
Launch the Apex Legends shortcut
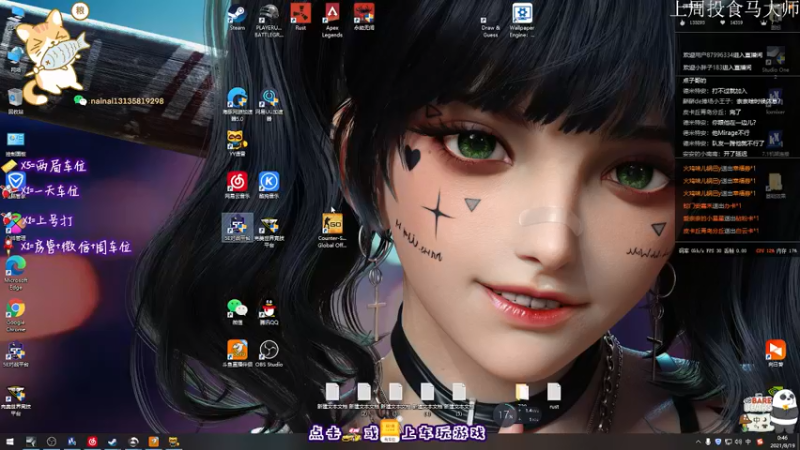[332, 20]
